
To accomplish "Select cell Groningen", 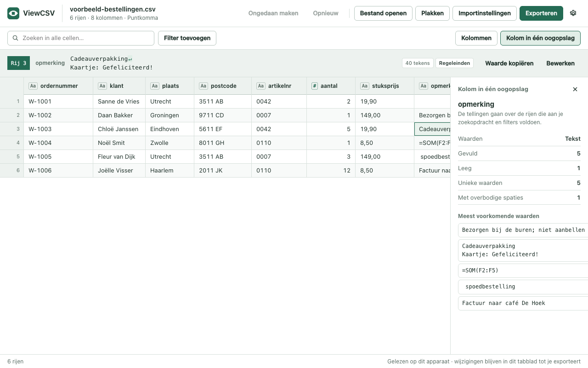I will pyautogui.click(x=170, y=115).
